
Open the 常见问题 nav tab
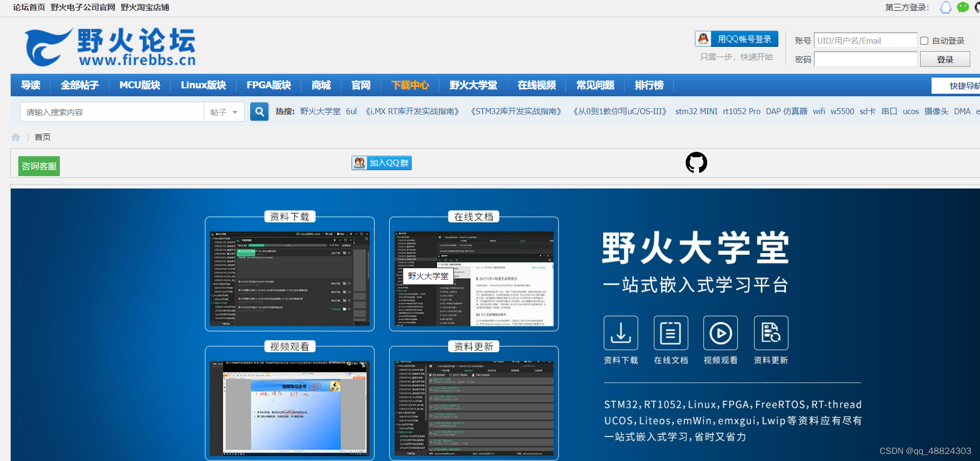point(595,85)
